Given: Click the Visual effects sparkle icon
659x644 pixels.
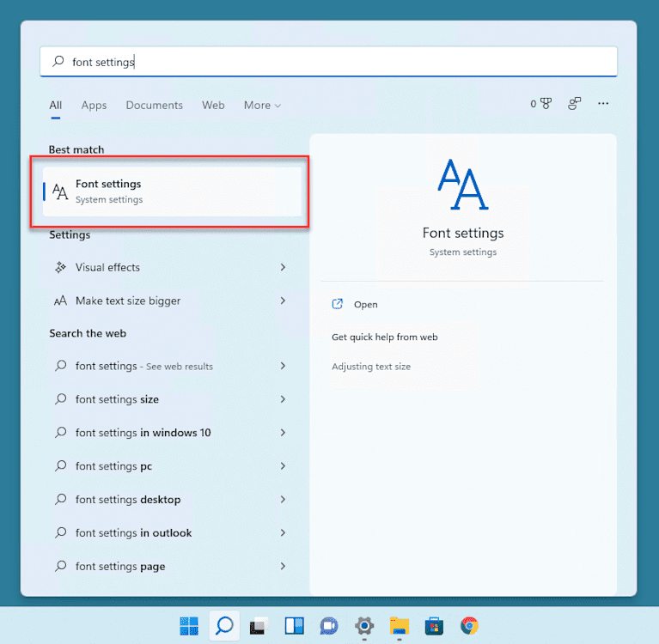Looking at the screenshot, I should pos(60,267).
